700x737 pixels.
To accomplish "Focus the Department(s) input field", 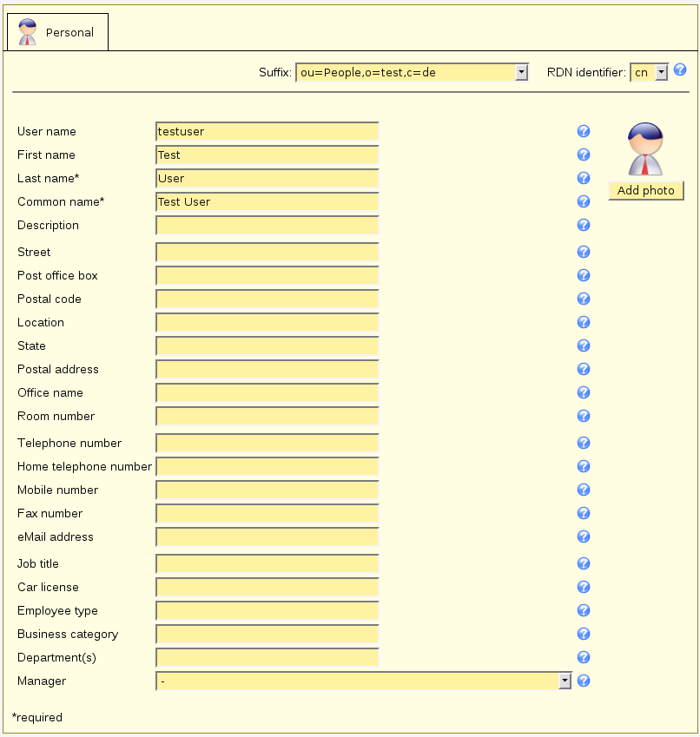I will (267, 657).
